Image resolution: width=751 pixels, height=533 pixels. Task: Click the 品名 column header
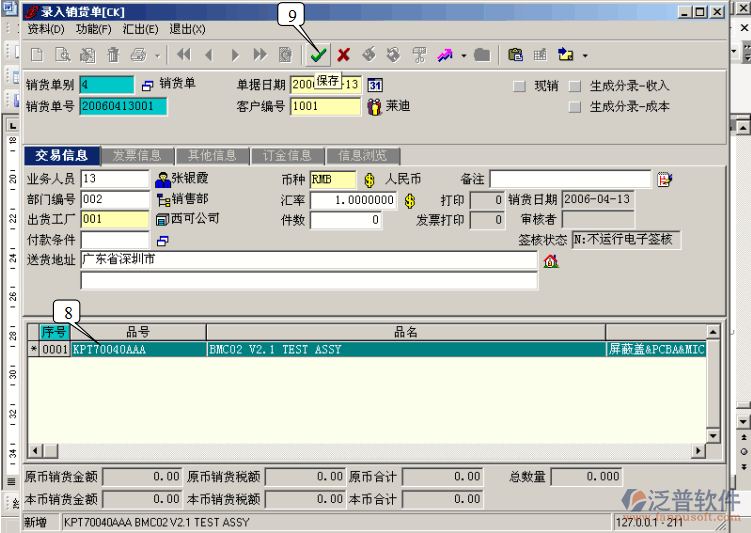pos(405,331)
